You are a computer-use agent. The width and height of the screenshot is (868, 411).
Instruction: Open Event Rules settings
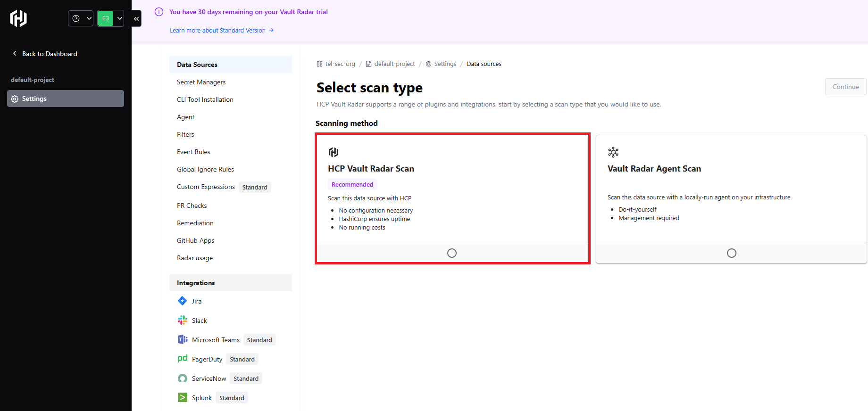(193, 152)
